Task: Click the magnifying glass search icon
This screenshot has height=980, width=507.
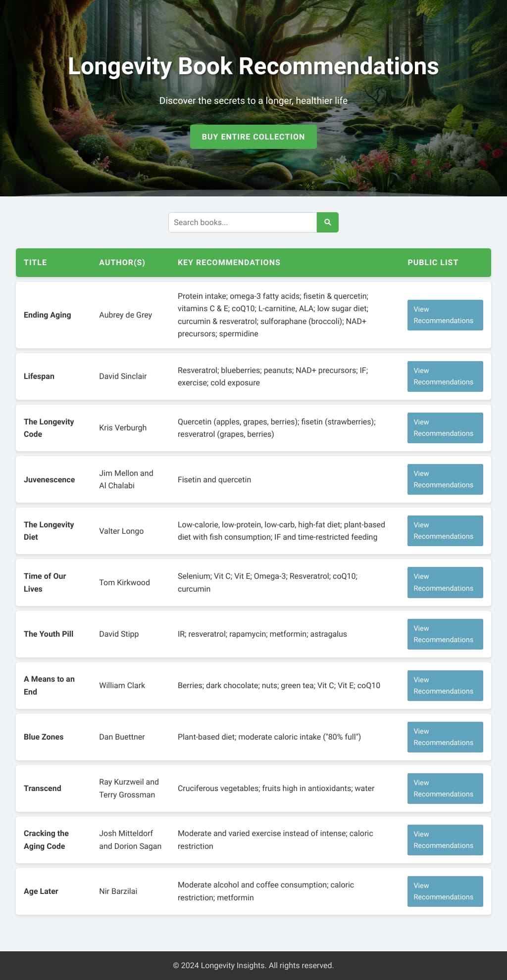Action: (327, 222)
